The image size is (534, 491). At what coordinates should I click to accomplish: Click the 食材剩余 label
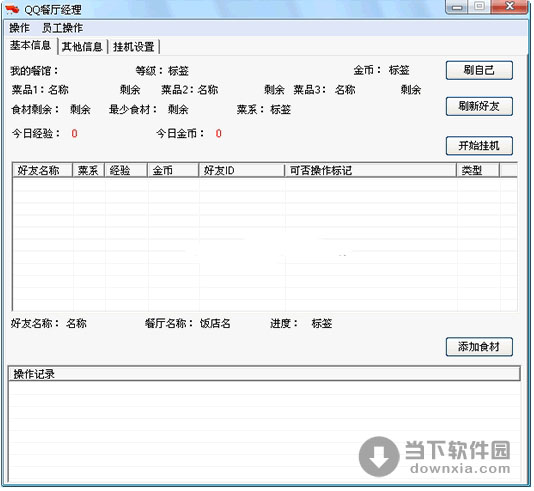tap(35, 110)
